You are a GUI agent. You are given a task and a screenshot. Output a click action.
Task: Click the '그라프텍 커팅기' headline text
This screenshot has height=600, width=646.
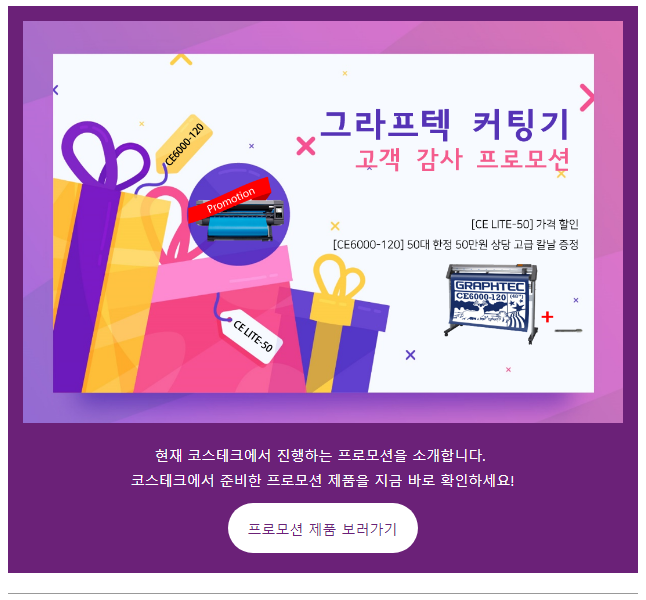pyautogui.click(x=445, y=125)
